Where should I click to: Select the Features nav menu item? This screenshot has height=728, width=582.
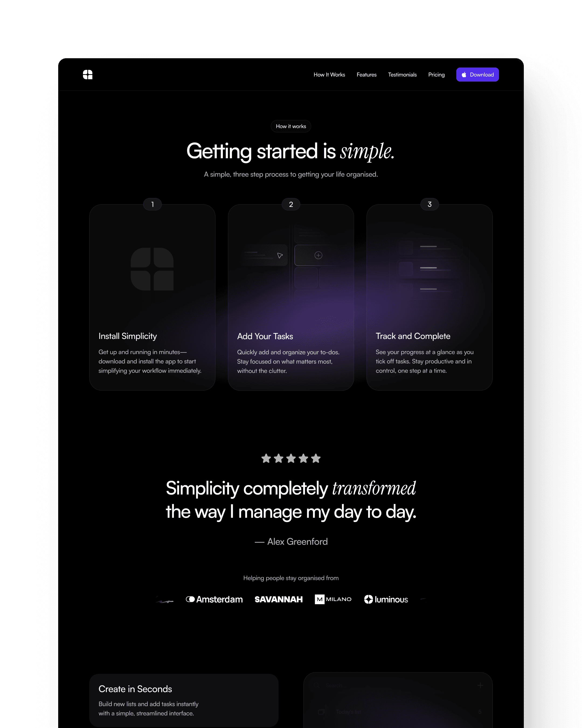366,74
